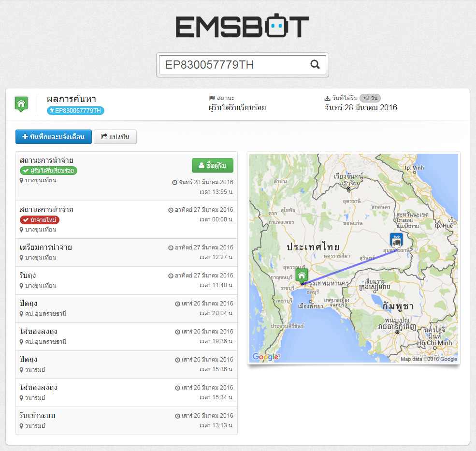Click the ใส่ของลงถุง title at วนารมย์
This screenshot has width=476, height=451.
(39, 388)
